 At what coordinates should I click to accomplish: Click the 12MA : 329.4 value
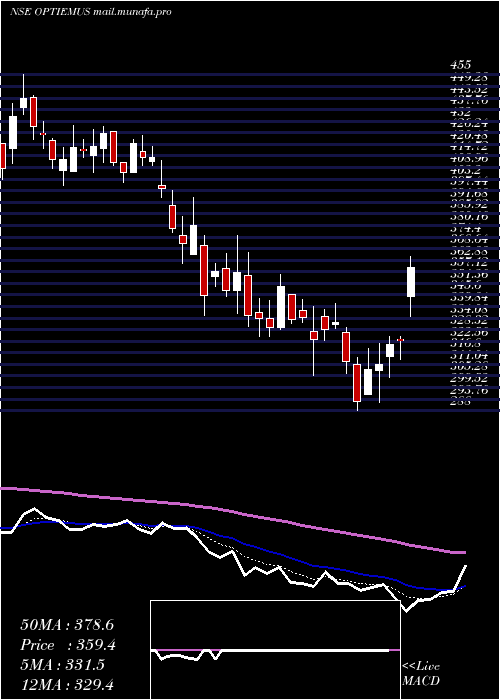click(x=68, y=684)
